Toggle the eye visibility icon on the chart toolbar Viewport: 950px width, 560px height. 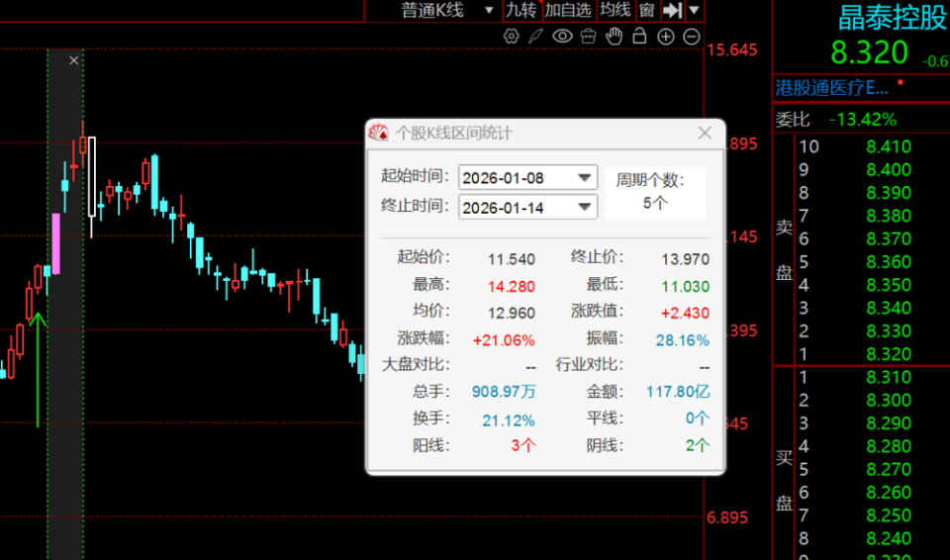[562, 37]
